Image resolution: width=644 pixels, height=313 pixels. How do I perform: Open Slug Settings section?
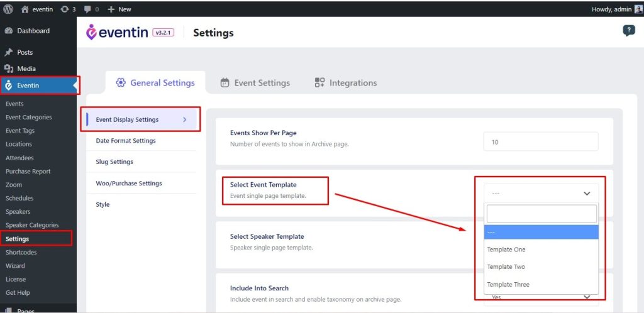[x=114, y=162]
